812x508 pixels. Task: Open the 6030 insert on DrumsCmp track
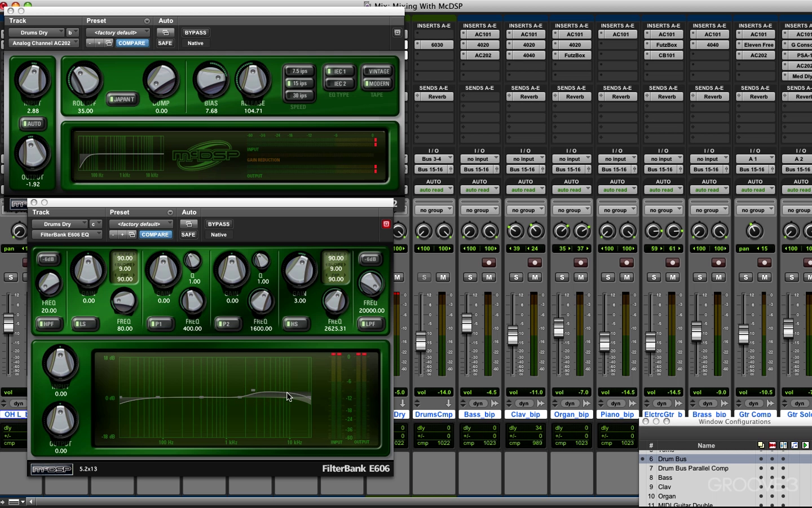coord(434,45)
